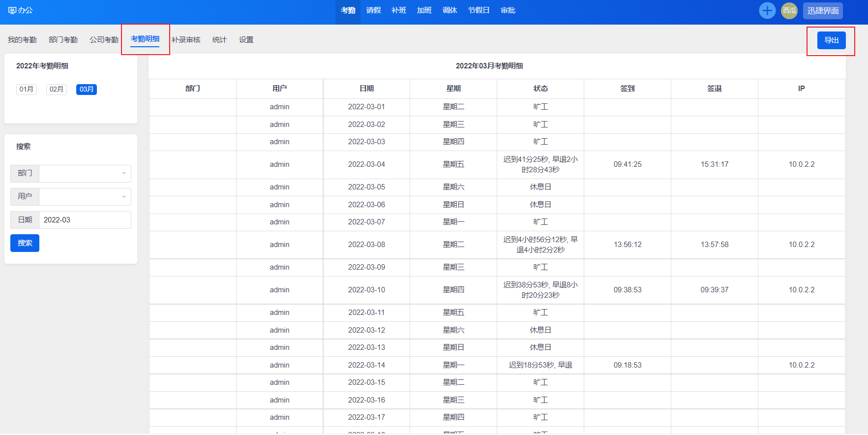Open the 加班 menu in top navigation
Screen dimensions: 868x435
click(424, 10)
